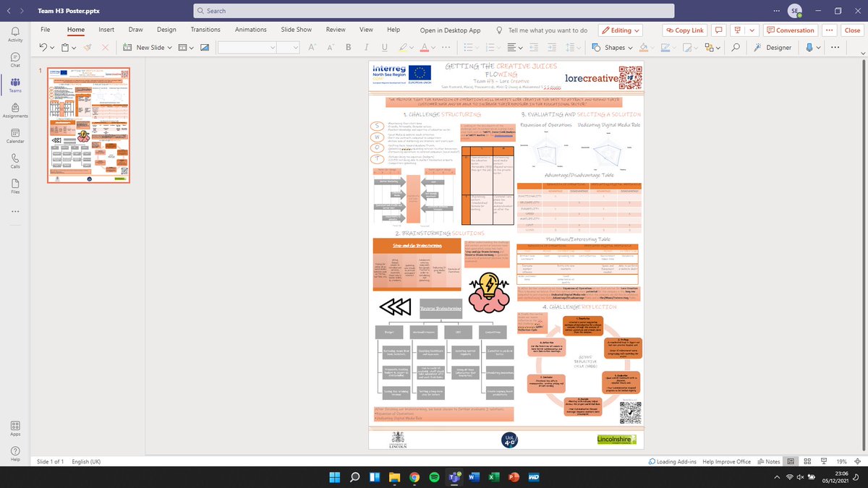Select Normal editing view in status bar
This screenshot has width=868, height=488.
click(x=790, y=461)
